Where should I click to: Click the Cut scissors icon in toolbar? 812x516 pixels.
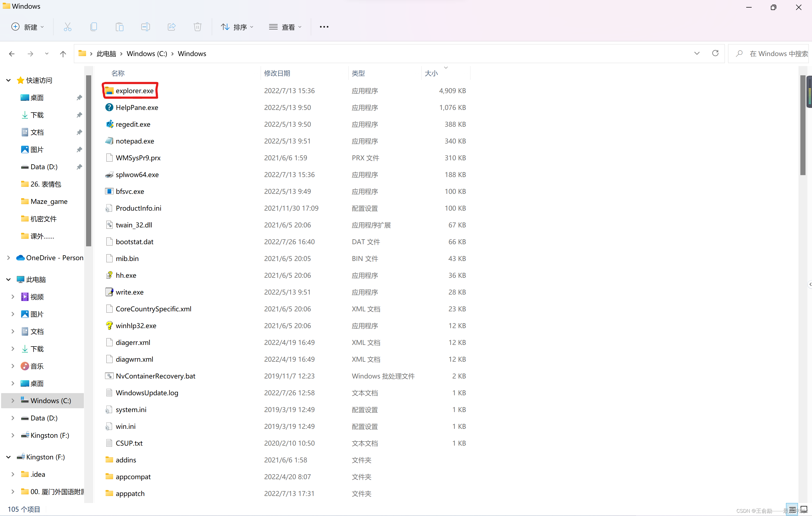67,27
